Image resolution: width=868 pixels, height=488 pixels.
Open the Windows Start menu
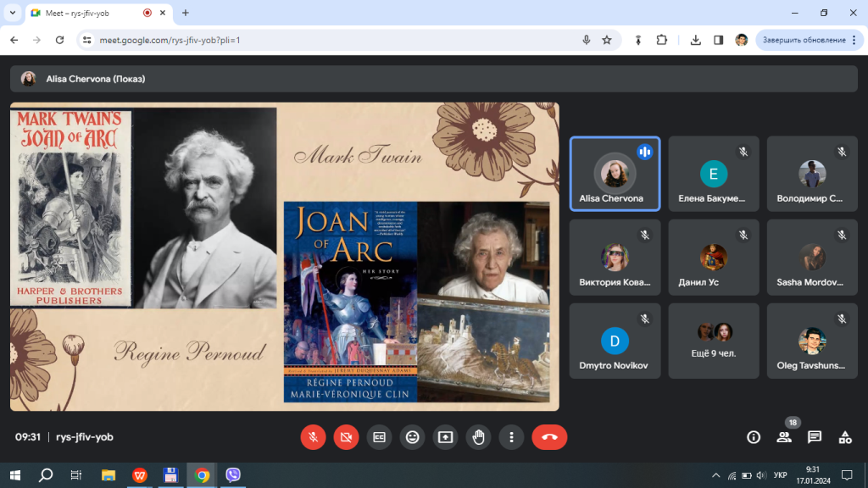pyautogui.click(x=15, y=475)
